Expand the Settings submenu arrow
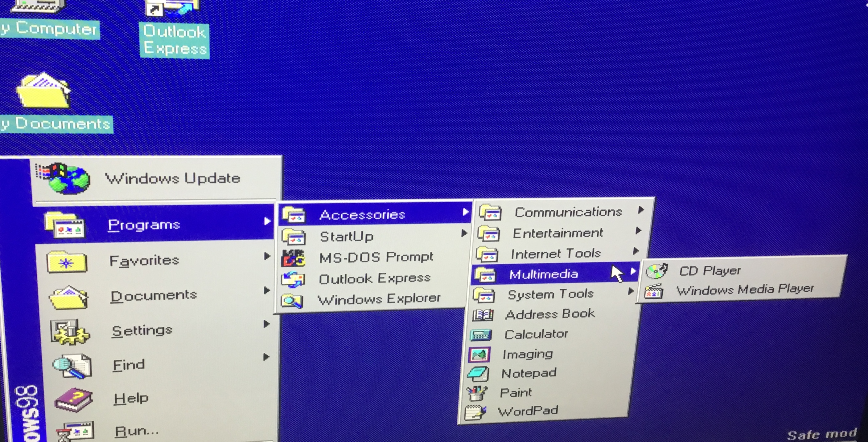 (x=266, y=324)
